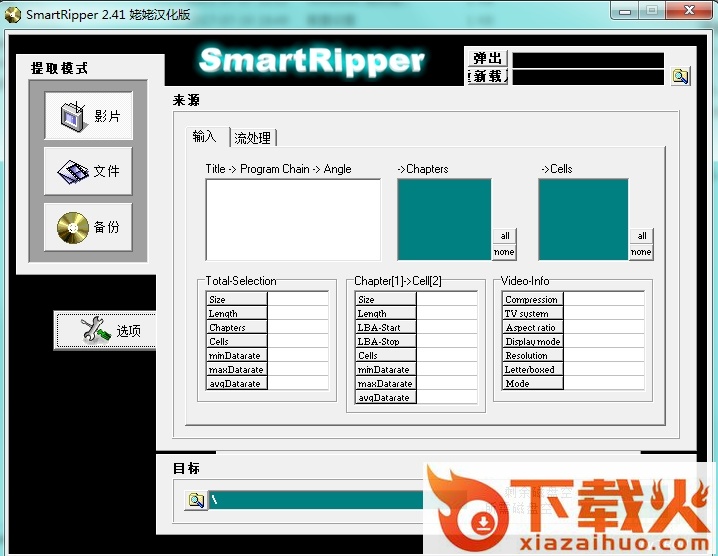Screen dimensions: 718x556
Task: Click the Length label in Chapter[1]->Cell[2]
Action: click(x=386, y=313)
